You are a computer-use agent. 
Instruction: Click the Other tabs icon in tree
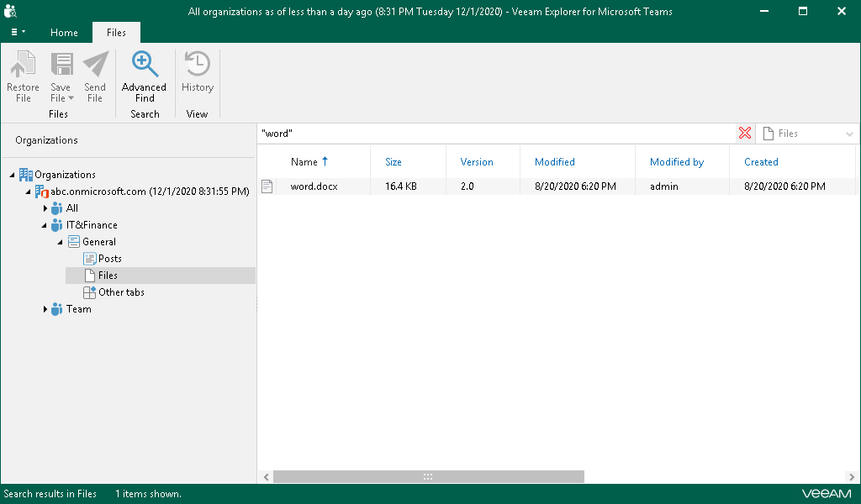89,292
